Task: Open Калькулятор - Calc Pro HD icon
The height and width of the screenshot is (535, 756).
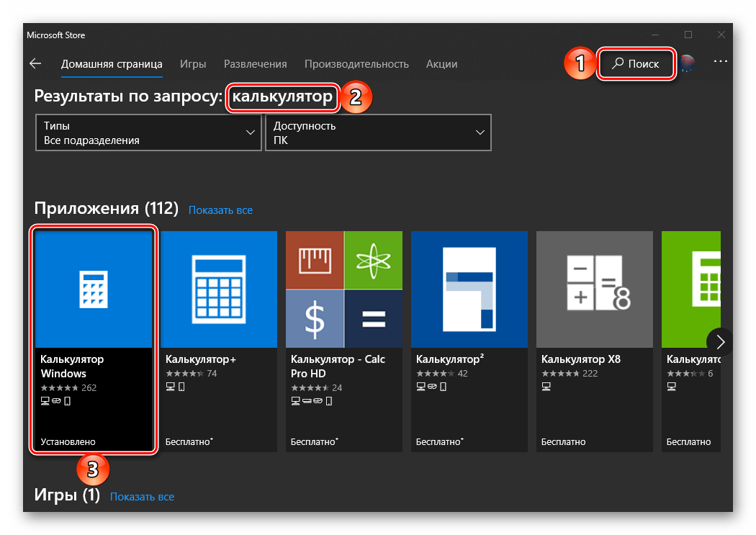Action: pyautogui.click(x=343, y=289)
